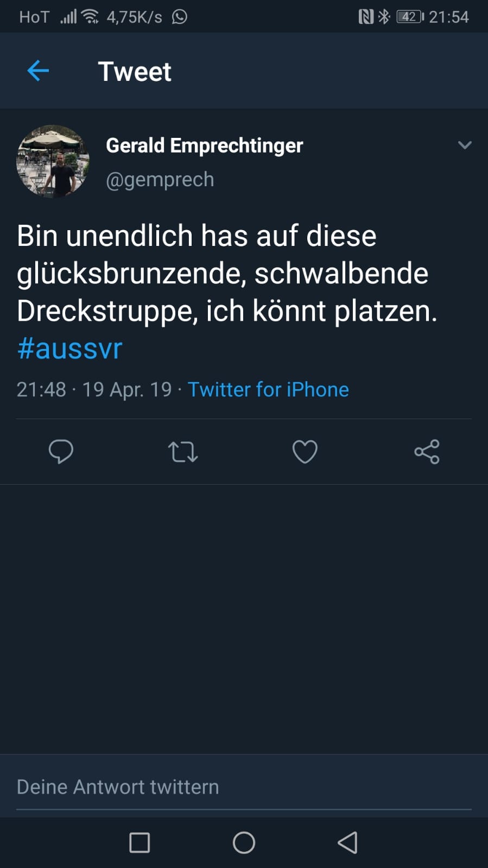Open the Twitter for iPhone link
488x868 pixels.
pos(268,390)
